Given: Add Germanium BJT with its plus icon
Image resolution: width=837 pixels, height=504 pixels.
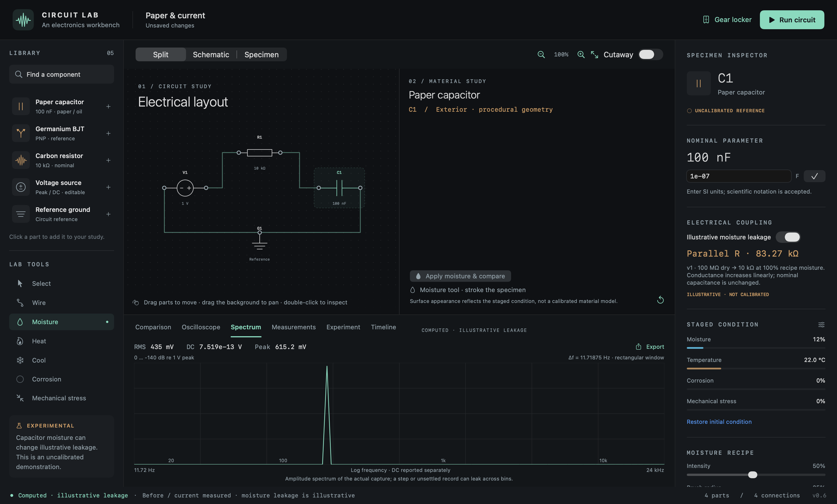Looking at the screenshot, I should click(108, 133).
